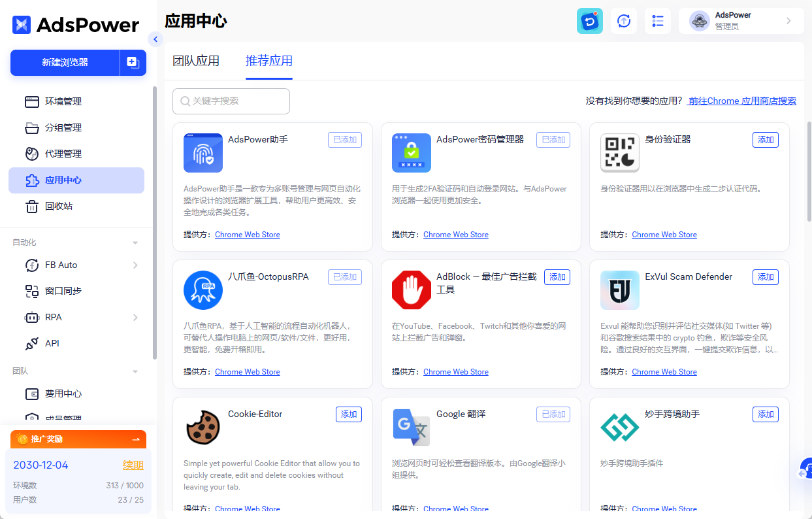This screenshot has width=812, height=519.
Task: Switch to 推荐应用 tab
Action: [x=269, y=61]
